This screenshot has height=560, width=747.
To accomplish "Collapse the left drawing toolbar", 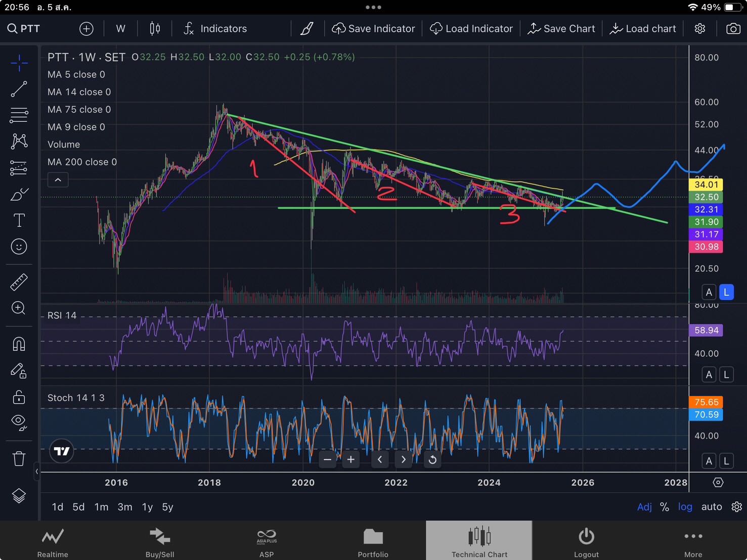I will 36,471.
